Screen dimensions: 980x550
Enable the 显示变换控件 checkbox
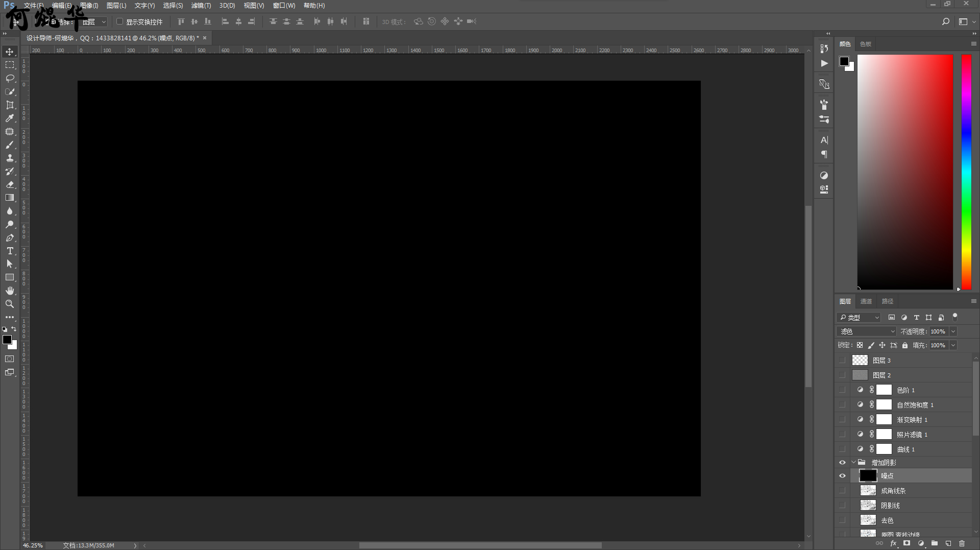(120, 21)
